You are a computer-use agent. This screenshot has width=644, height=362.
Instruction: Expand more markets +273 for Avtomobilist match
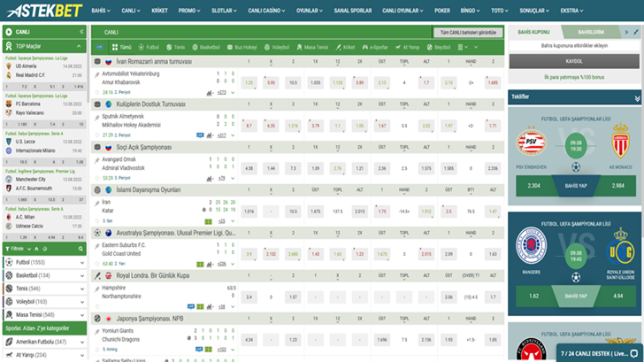(x=222, y=93)
